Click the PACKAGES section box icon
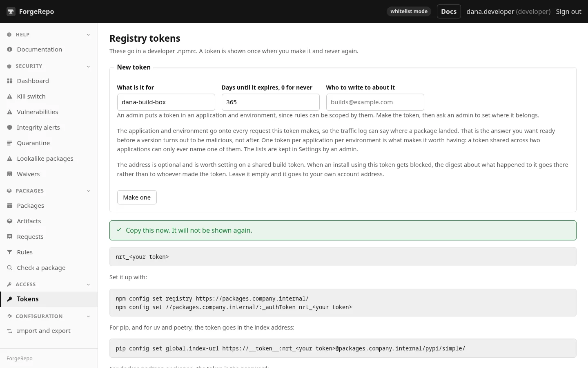588x368 pixels. pyautogui.click(x=9, y=191)
